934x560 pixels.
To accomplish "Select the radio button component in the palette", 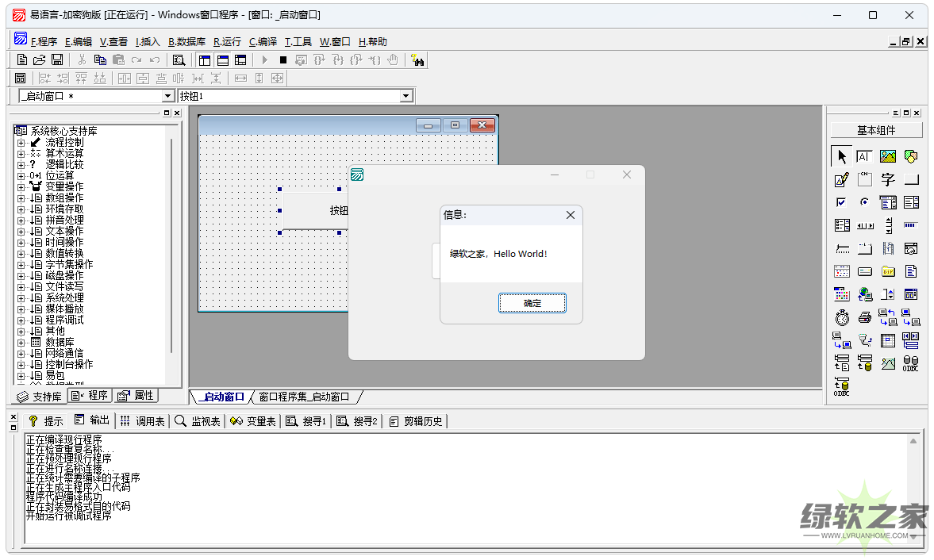I will click(x=865, y=203).
